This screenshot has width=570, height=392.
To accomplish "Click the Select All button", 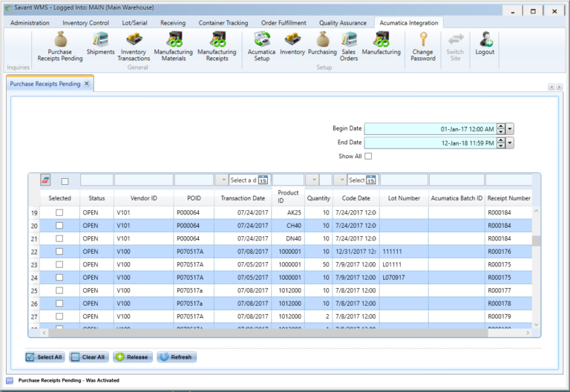I will click(x=45, y=357).
